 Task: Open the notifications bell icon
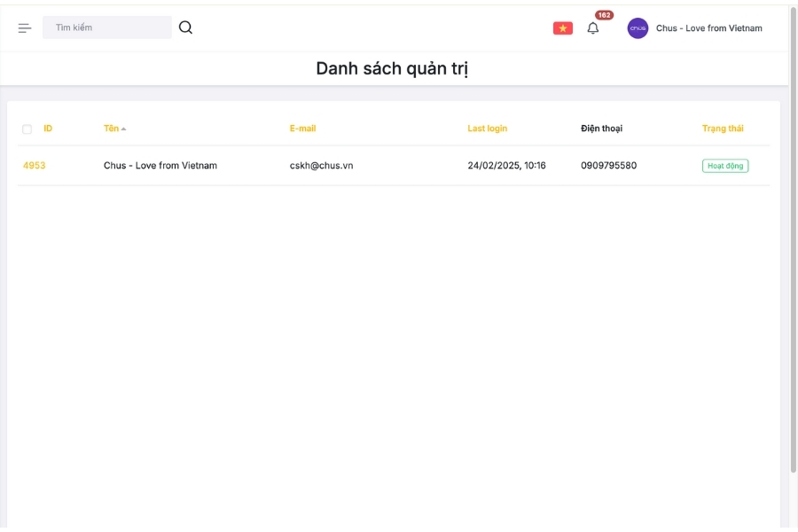click(x=593, y=28)
